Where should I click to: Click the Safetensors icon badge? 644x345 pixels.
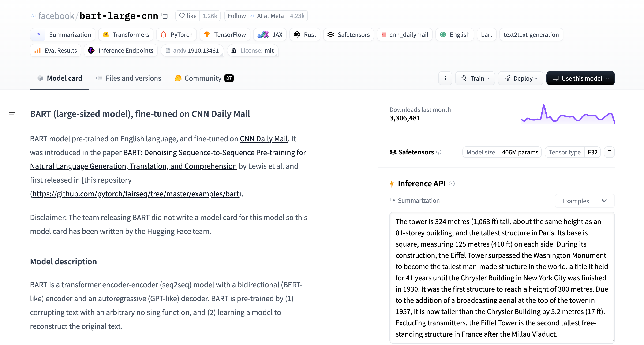point(332,34)
